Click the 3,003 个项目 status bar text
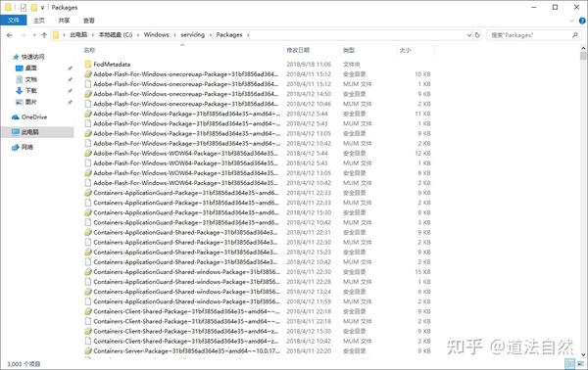 24,363
